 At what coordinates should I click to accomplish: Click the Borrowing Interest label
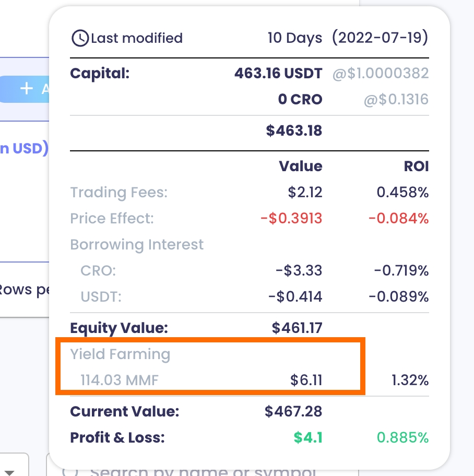pos(137,245)
